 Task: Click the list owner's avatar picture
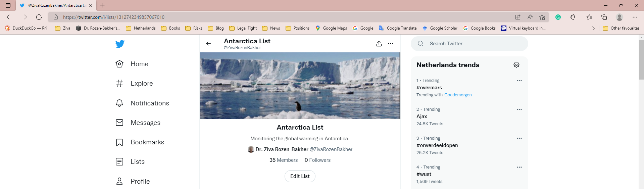[x=251, y=149]
